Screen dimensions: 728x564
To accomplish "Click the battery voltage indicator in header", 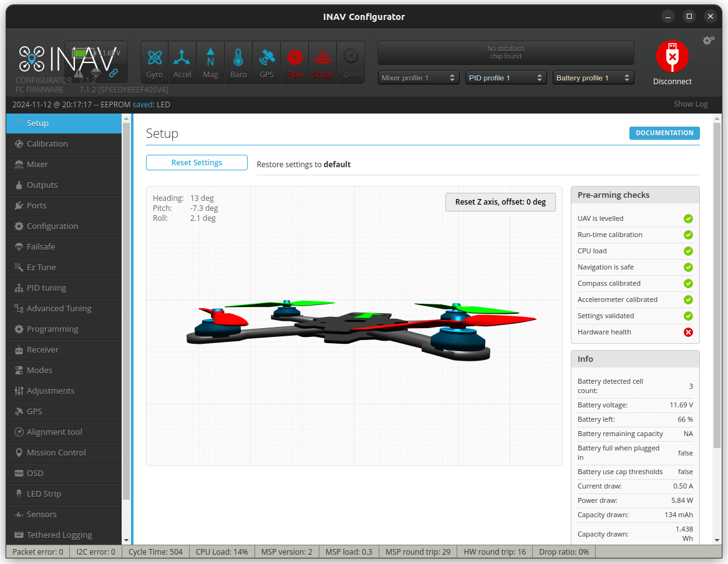I will (96, 53).
